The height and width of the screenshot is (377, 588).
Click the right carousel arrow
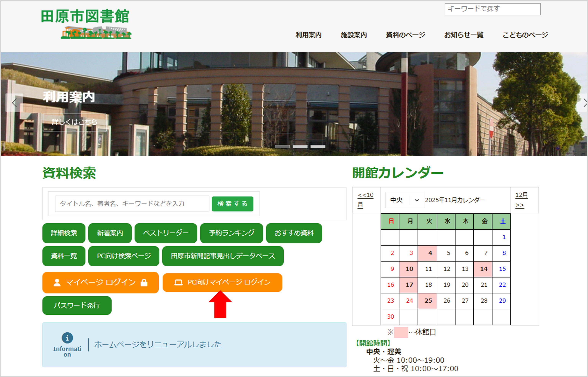tap(585, 103)
